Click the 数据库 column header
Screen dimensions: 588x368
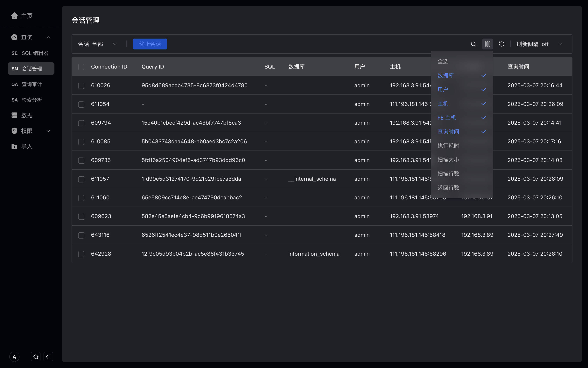(x=296, y=67)
